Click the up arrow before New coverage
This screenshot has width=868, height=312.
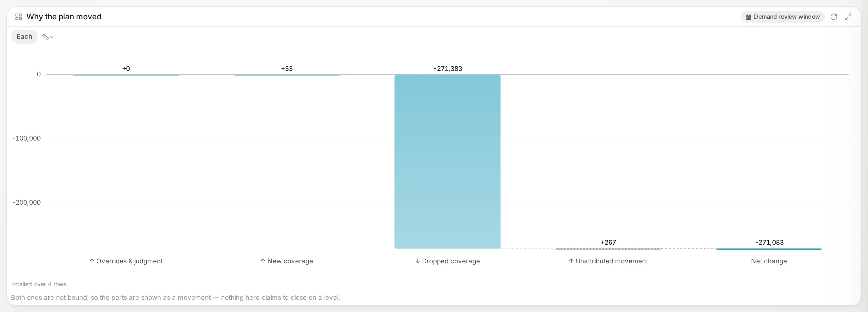point(263,261)
